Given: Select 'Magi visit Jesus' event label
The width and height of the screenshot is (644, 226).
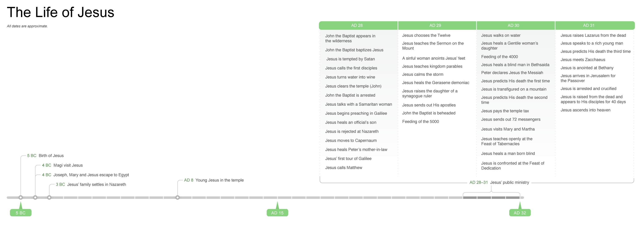Looking at the screenshot, I should point(68,165).
